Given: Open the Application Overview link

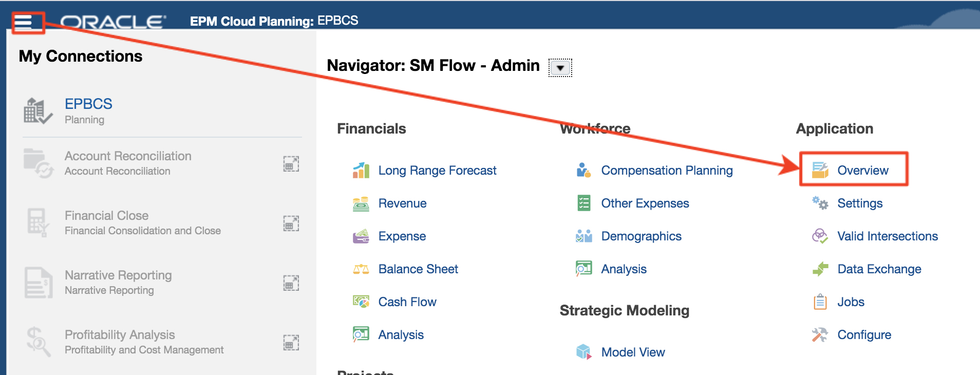Looking at the screenshot, I should (x=862, y=171).
